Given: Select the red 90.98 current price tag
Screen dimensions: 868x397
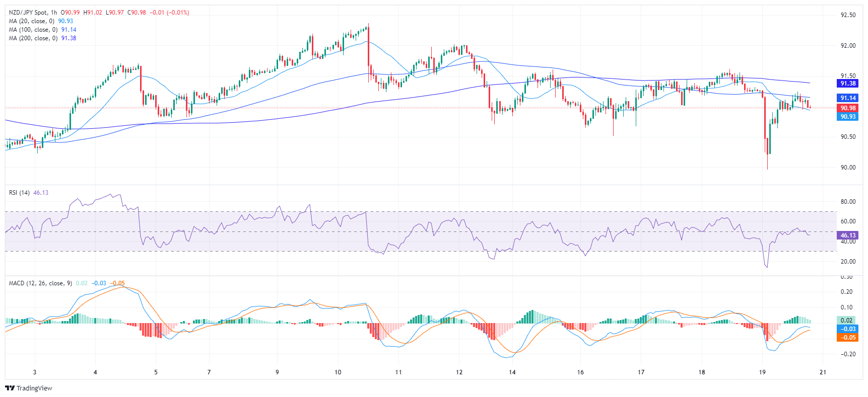Looking at the screenshot, I should (x=848, y=108).
